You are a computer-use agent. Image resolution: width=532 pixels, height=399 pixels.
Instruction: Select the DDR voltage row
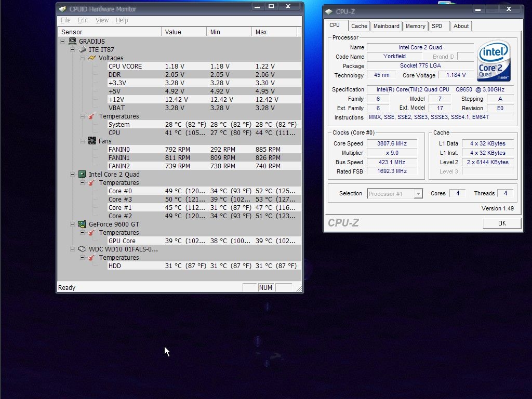204,75
